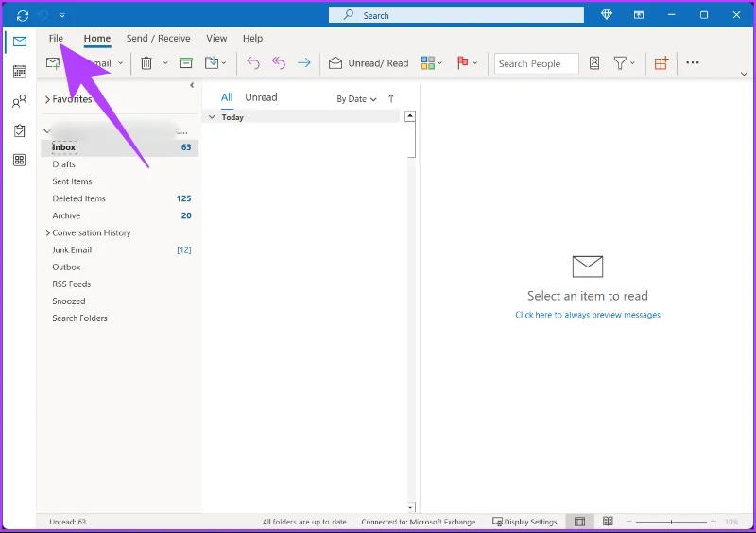Click the Forward arrow icon
756x533 pixels.
pyautogui.click(x=304, y=63)
